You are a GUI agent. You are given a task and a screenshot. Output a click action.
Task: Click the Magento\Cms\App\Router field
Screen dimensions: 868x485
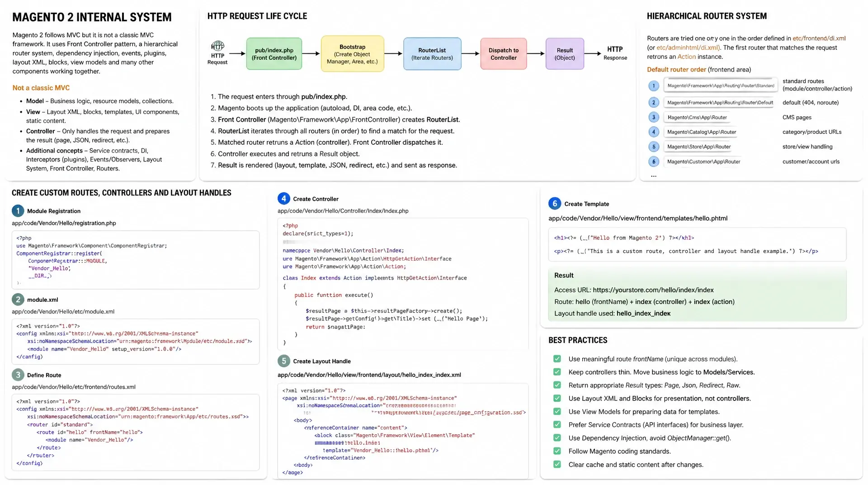pos(697,117)
